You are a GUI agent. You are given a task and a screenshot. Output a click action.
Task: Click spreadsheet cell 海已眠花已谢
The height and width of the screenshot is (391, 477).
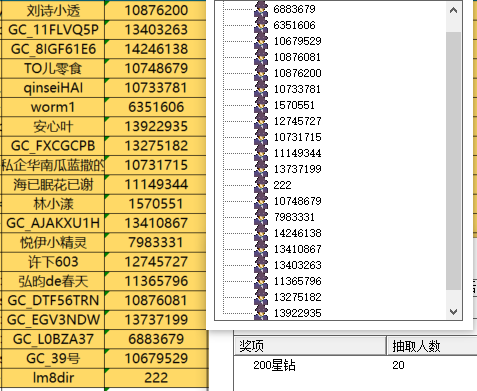(x=53, y=184)
